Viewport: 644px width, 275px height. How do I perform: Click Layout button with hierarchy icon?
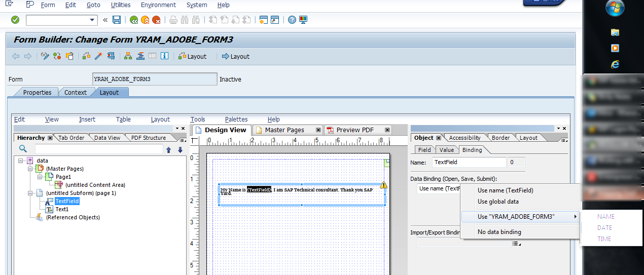tap(193, 56)
